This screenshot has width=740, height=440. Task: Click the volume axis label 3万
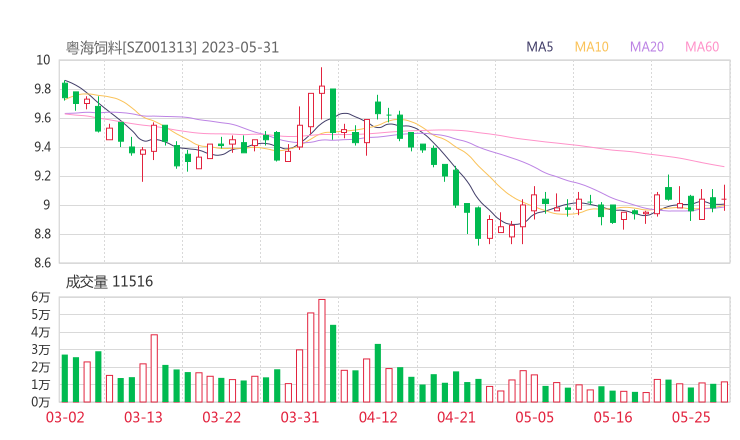click(x=41, y=350)
